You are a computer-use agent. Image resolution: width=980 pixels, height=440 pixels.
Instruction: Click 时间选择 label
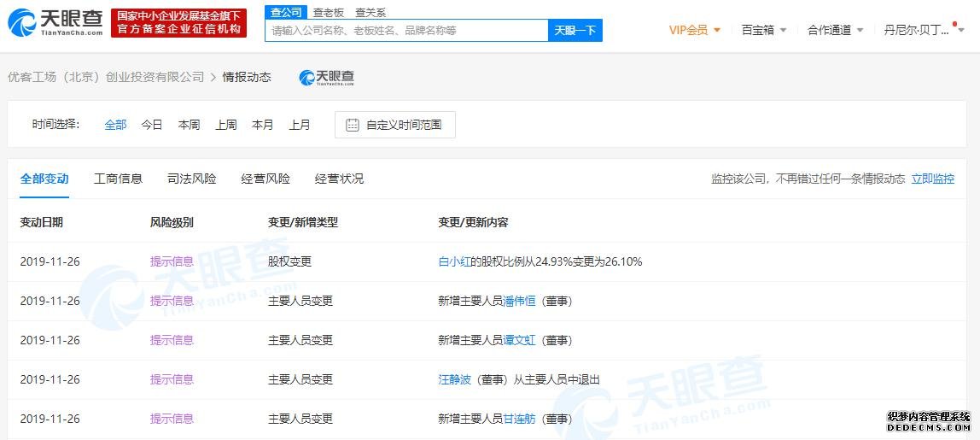[x=55, y=125]
